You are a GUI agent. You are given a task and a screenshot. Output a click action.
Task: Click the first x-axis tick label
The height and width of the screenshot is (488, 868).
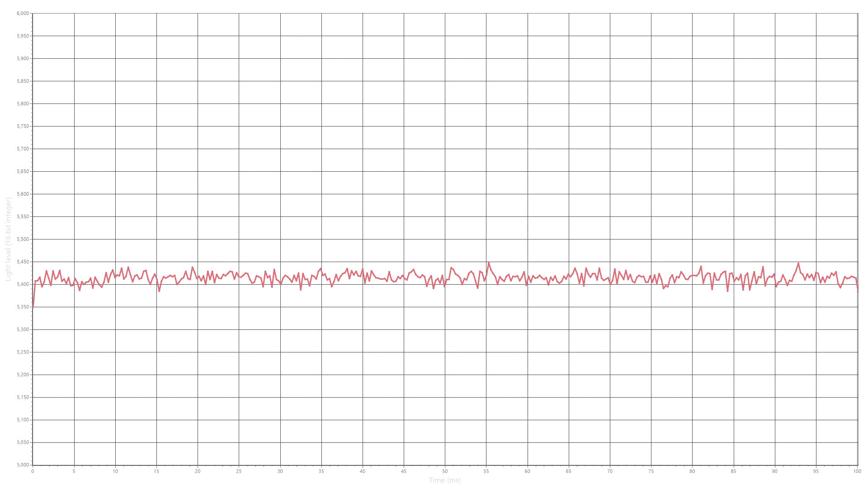(33, 470)
